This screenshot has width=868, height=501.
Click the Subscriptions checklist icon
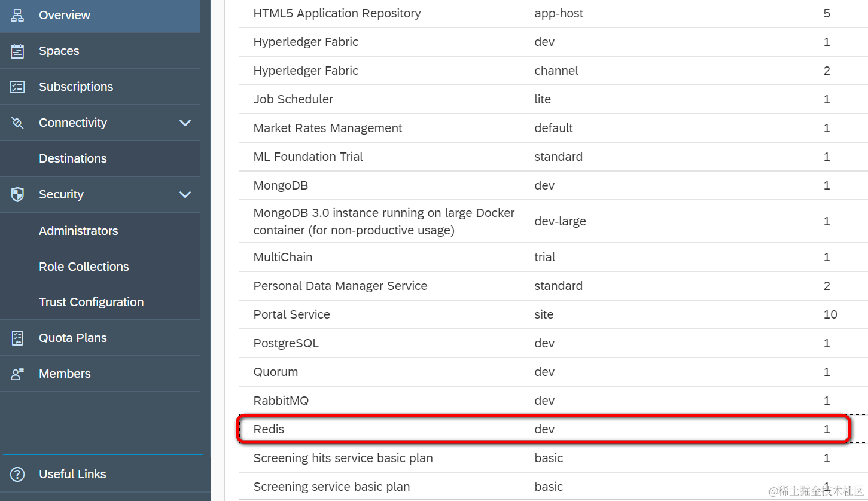tap(17, 87)
